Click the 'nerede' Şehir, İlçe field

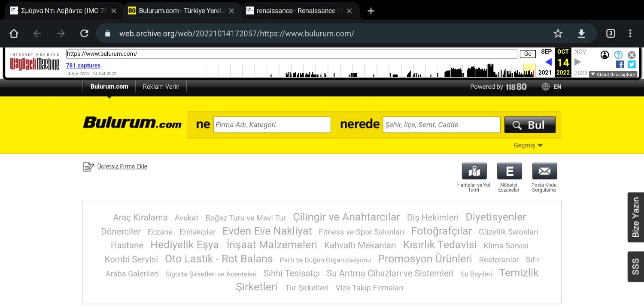point(441,125)
